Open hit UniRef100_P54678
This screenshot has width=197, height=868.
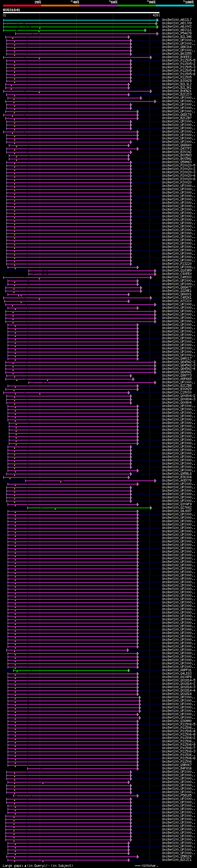coord(177,33)
